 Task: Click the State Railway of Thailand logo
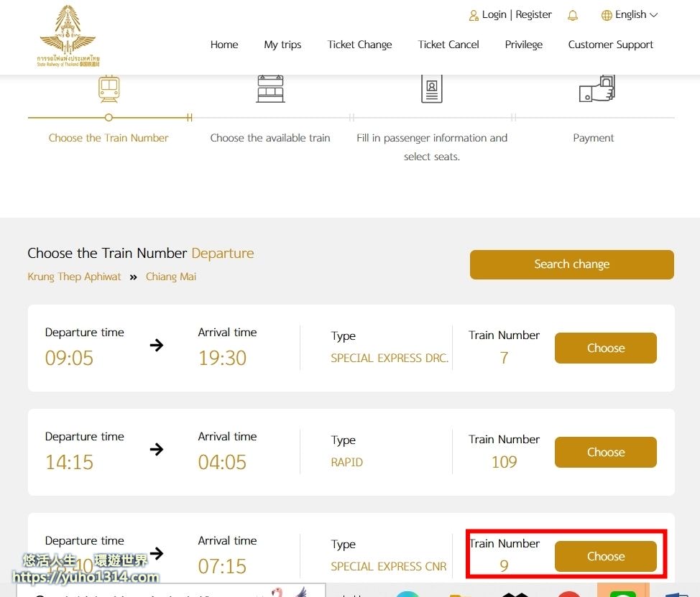(68, 36)
